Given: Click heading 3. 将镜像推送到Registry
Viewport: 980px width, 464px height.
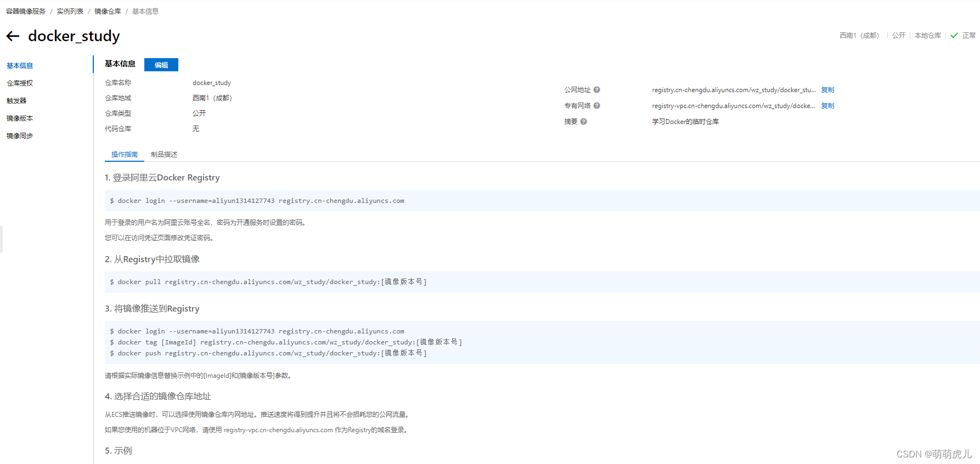Looking at the screenshot, I should [x=152, y=309].
